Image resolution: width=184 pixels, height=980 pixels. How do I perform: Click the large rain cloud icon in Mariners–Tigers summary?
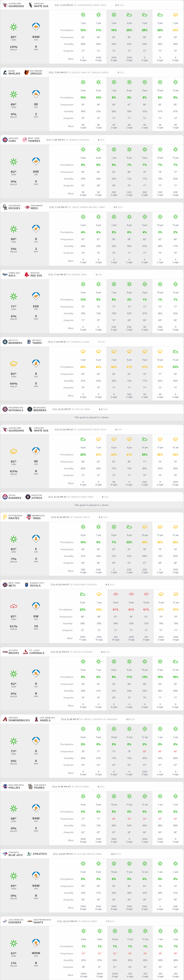14,364
